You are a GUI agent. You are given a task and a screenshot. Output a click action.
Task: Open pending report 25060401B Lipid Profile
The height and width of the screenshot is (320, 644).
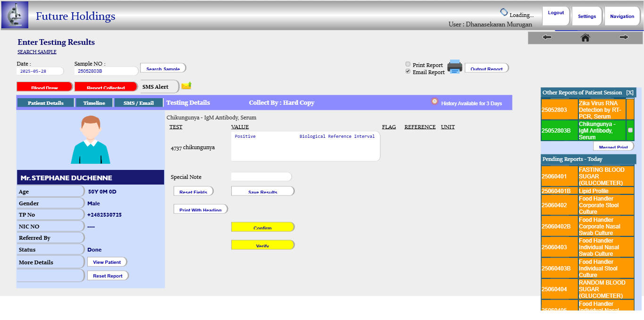(x=594, y=191)
